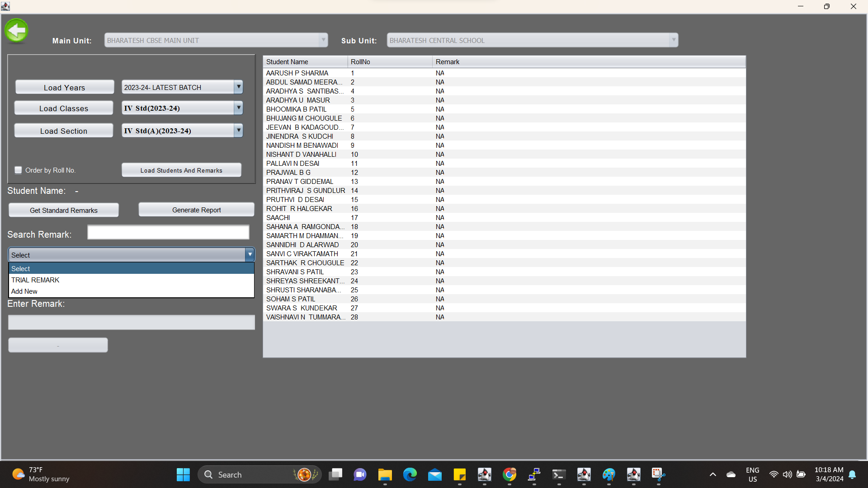This screenshot has width=868, height=488.
Task: Open the Snipping Tool taskbar icon
Action: click(658, 474)
